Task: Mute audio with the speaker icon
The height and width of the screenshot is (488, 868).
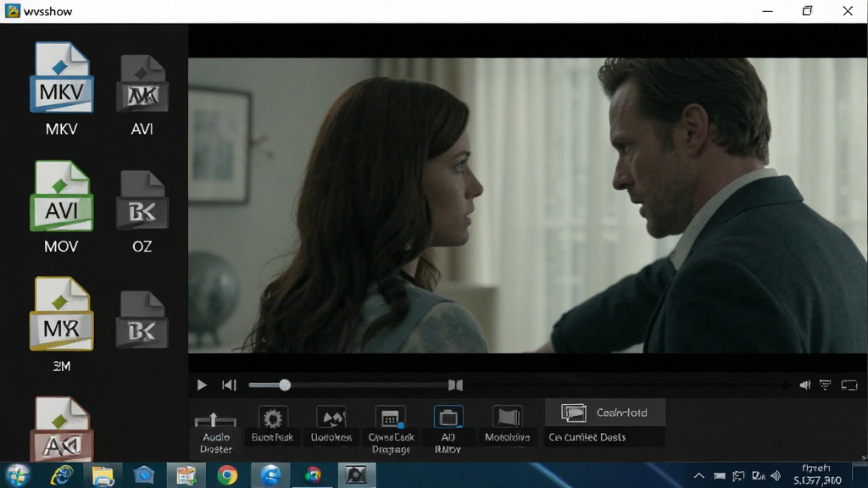Action: (805, 385)
